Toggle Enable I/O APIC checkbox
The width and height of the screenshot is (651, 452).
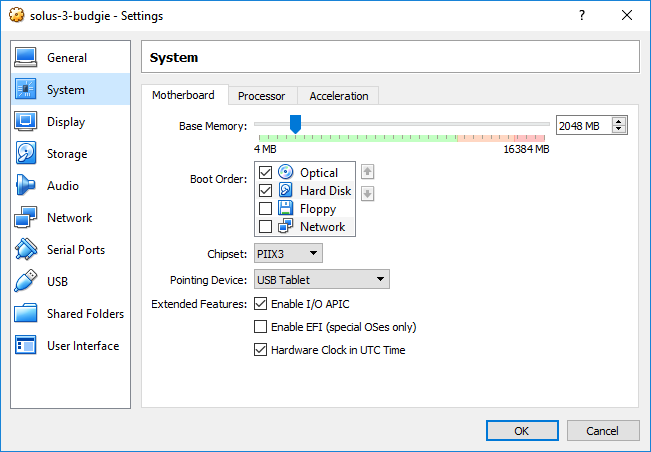260,304
